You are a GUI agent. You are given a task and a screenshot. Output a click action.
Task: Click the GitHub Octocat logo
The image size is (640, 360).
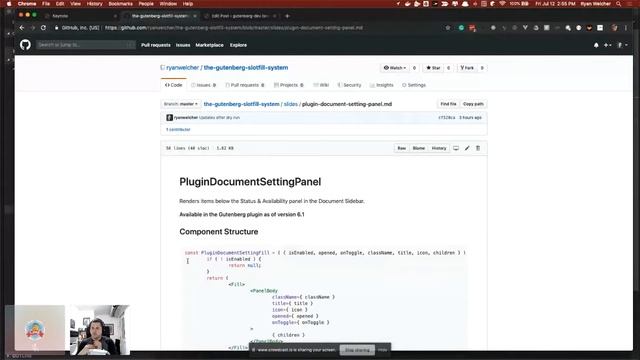pyautogui.click(x=25, y=45)
